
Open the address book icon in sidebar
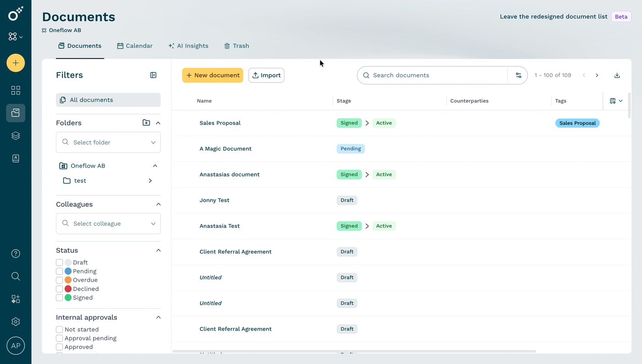(16, 159)
